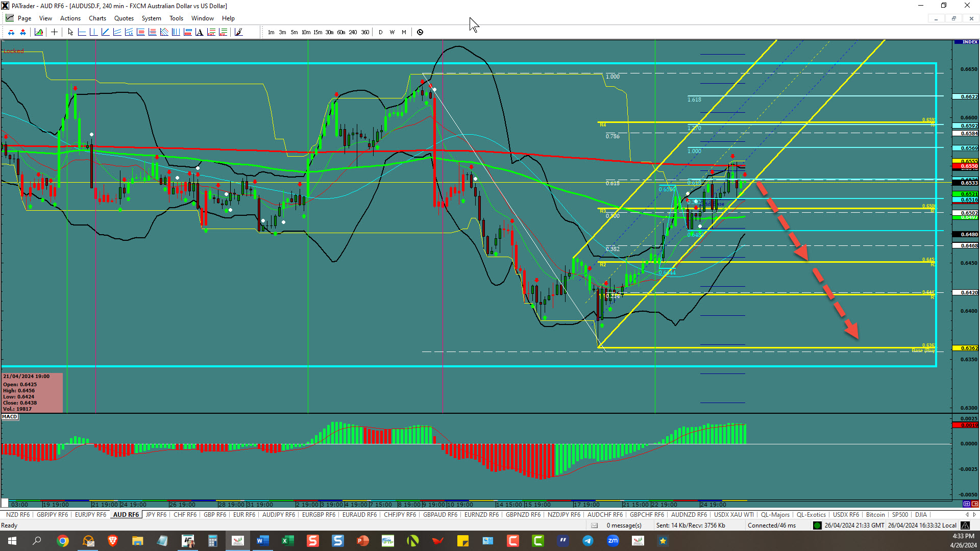980x551 pixels.
Task: Open the Bitcoin chart tab
Action: click(x=875, y=515)
